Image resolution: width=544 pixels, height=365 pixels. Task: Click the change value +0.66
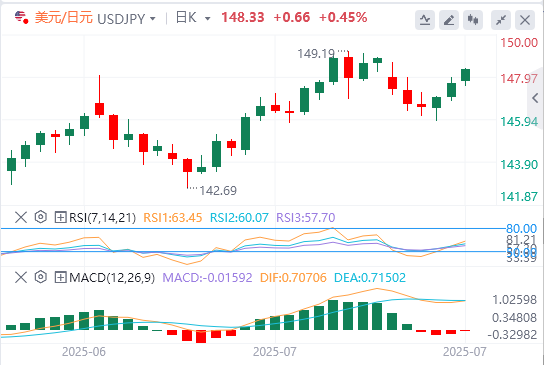(x=291, y=17)
